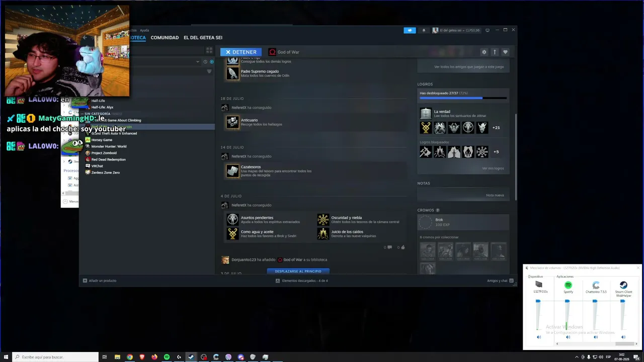
Task: Open the Windows Start menu
Action: pos(6,357)
